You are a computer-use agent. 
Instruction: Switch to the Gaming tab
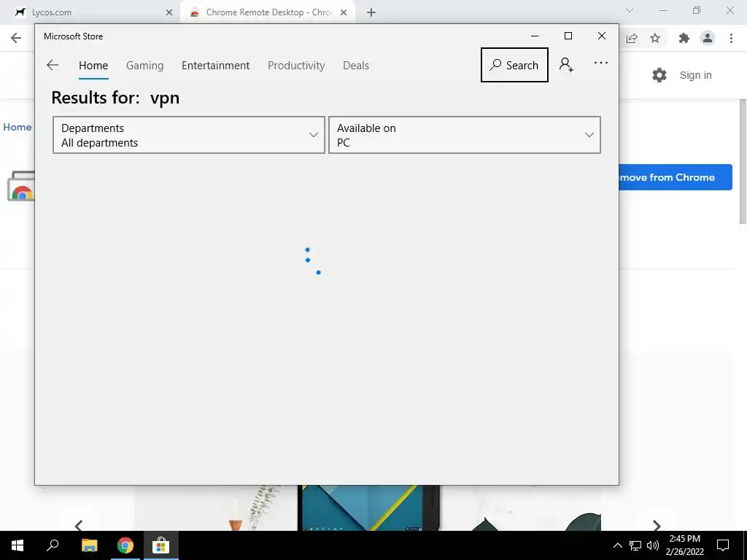click(145, 66)
